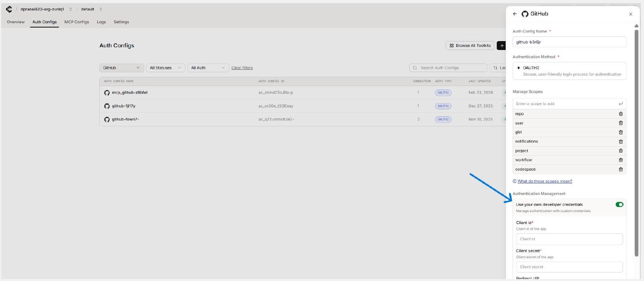The height and width of the screenshot is (281, 644).
Task: Click the info icon beside scopes link
Action: point(515,181)
